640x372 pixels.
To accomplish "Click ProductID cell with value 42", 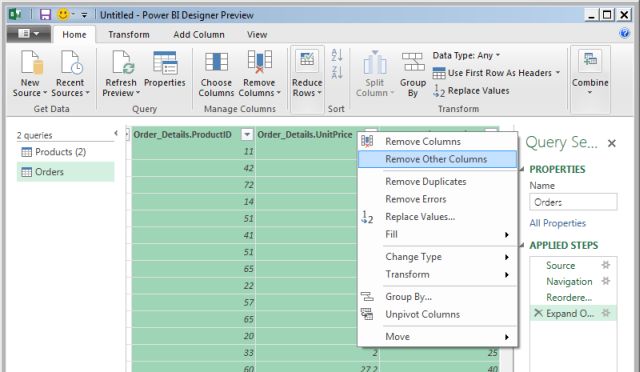I will [193, 168].
